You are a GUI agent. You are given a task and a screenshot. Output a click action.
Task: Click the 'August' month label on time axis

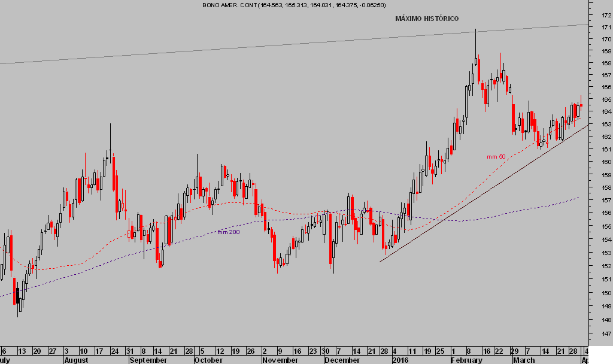76,360
